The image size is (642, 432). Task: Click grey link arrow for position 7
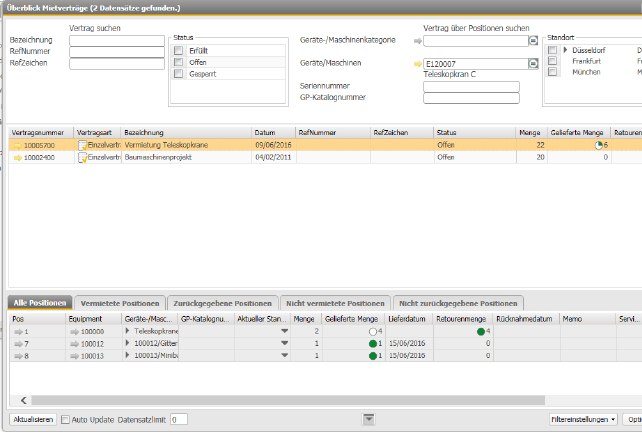(17, 343)
